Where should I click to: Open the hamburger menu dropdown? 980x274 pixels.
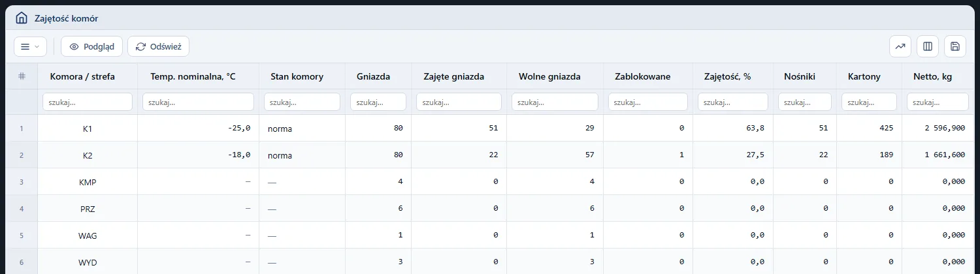pos(30,46)
